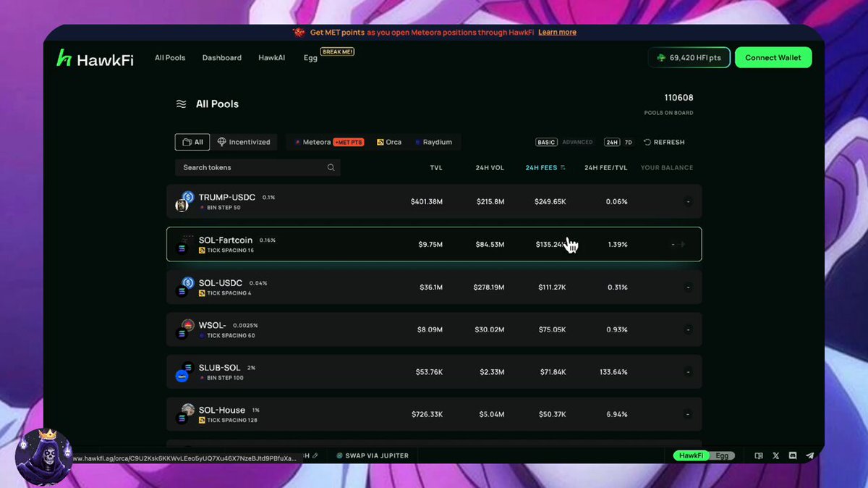Viewport: 868px width, 488px height.
Task: Go to the Dashboard page
Action: coord(222,58)
